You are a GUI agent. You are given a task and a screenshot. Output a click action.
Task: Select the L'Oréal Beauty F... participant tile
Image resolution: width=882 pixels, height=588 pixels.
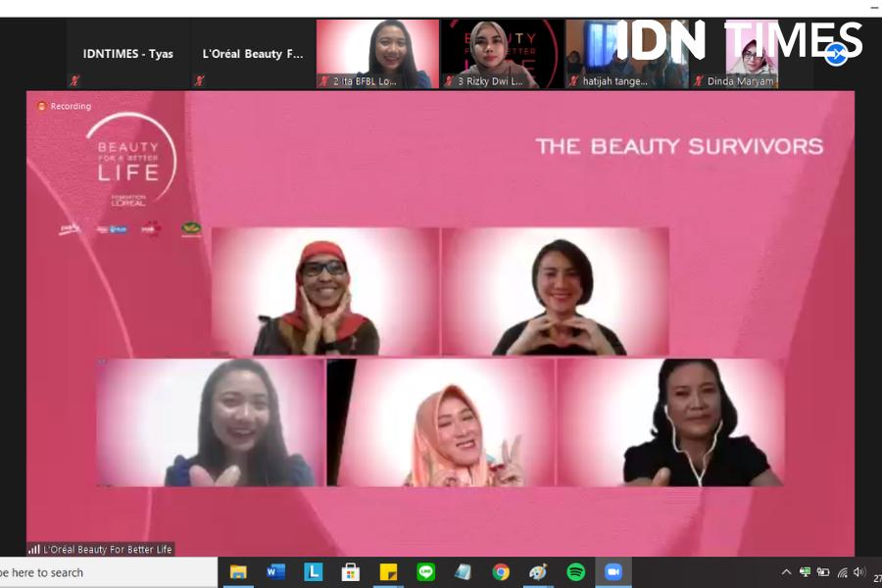click(253, 54)
